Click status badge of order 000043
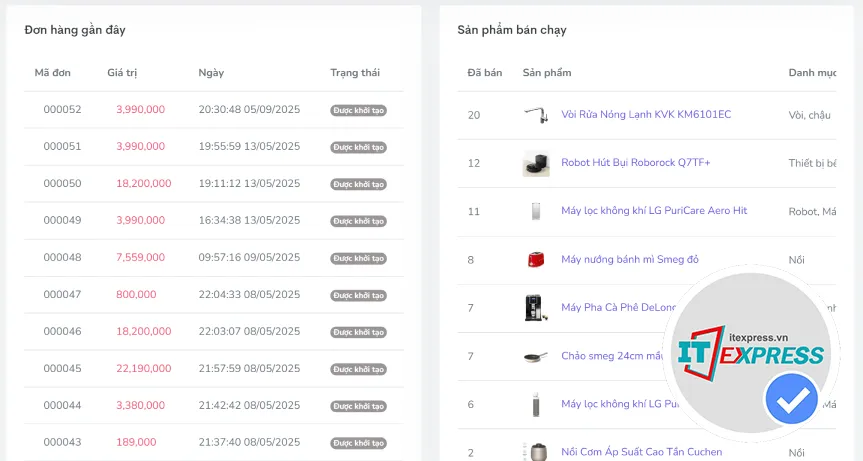 point(358,443)
